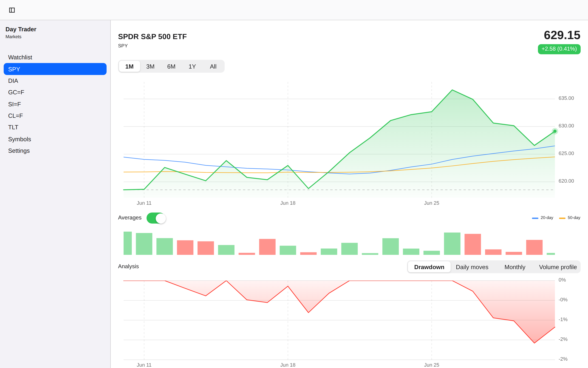
Task: Show the 1Y price range
Action: pos(192,66)
